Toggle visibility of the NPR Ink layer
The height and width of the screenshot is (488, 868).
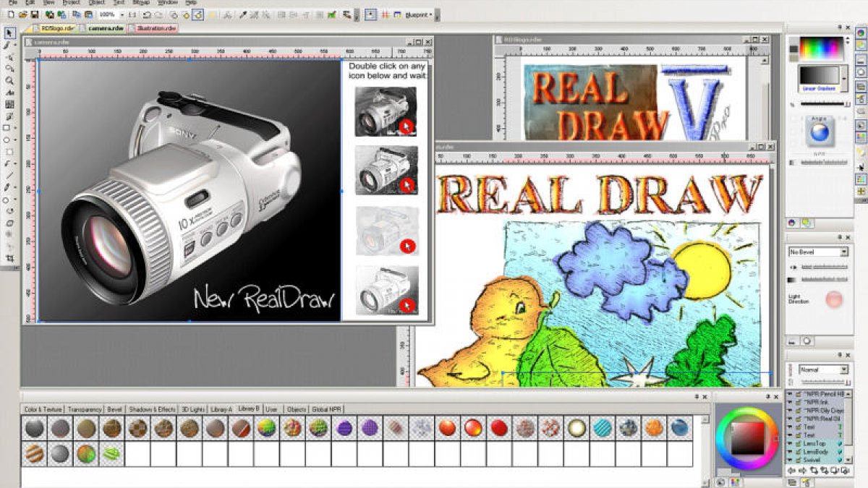(x=790, y=402)
